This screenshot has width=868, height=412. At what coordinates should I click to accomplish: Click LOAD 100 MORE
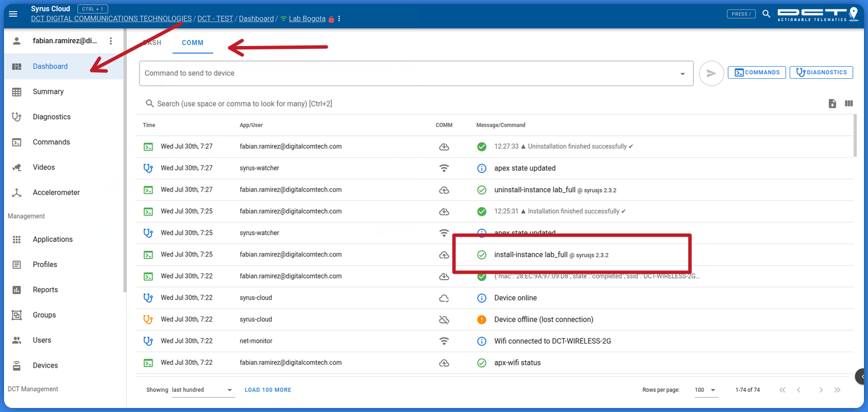(x=268, y=390)
